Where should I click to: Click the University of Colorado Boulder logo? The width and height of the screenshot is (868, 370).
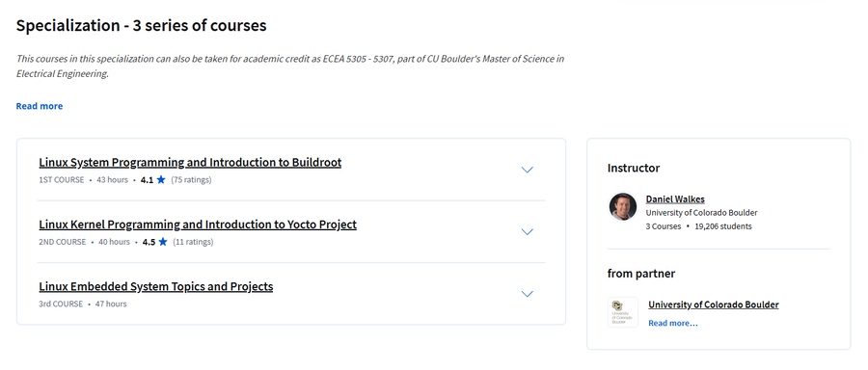pyautogui.click(x=623, y=312)
